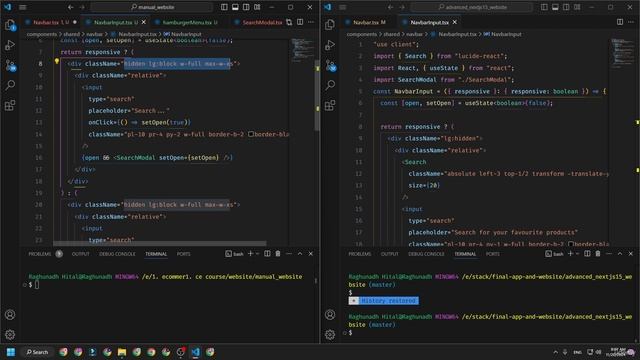Screen dimensions: 640x360
Task: Open more panel actions in right terminal
Action: click(x=609, y=253)
